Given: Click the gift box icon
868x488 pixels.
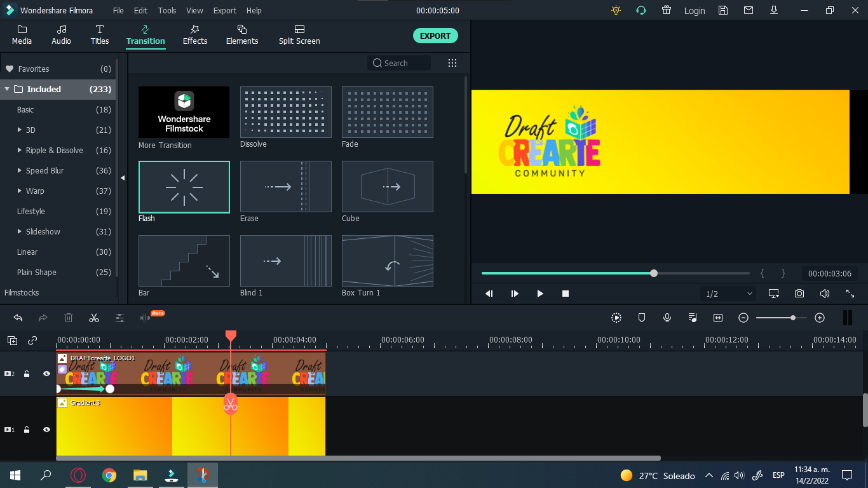Looking at the screenshot, I should point(667,10).
